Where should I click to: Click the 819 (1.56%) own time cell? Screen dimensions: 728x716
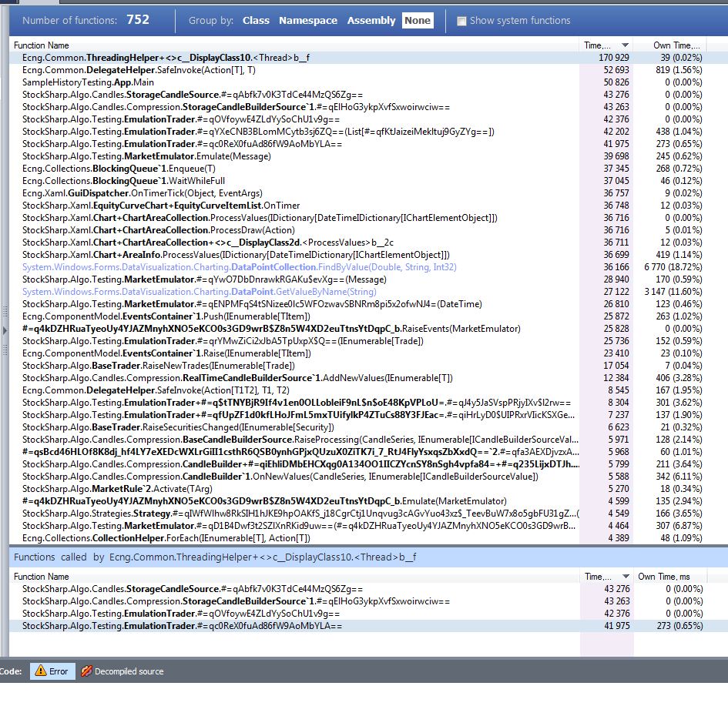(x=679, y=70)
